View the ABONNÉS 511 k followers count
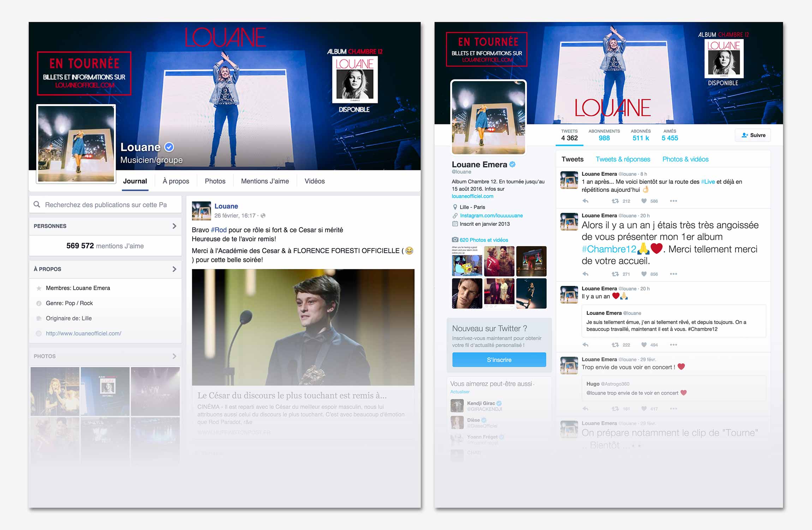The image size is (812, 530). (640, 135)
